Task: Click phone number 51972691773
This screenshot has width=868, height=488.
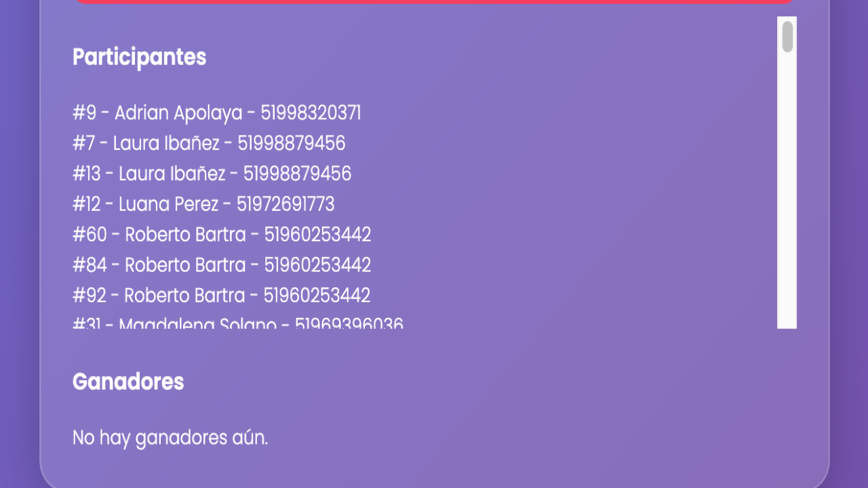Action: point(285,204)
